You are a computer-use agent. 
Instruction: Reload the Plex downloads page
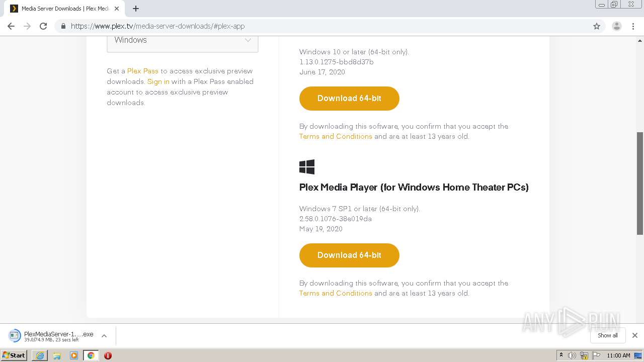click(43, 26)
